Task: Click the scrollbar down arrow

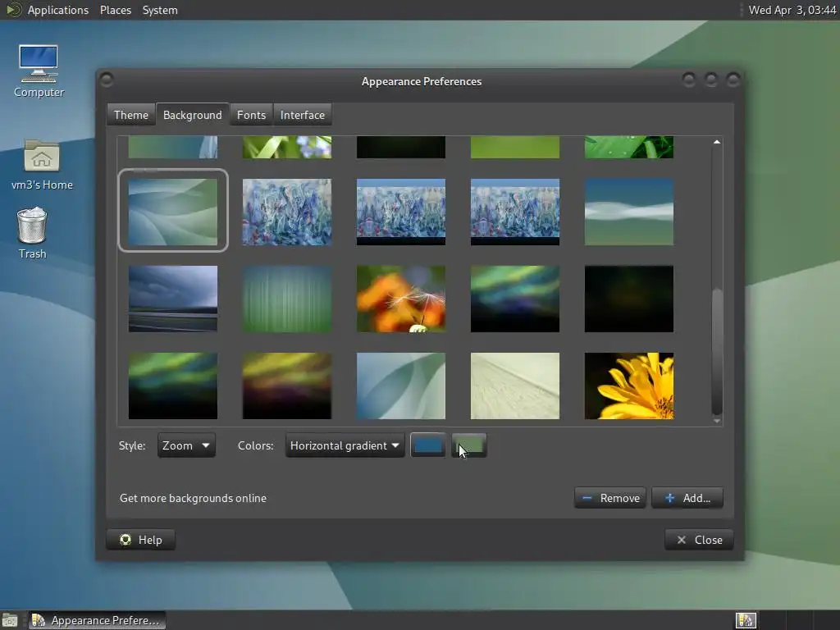Action: pyautogui.click(x=717, y=421)
